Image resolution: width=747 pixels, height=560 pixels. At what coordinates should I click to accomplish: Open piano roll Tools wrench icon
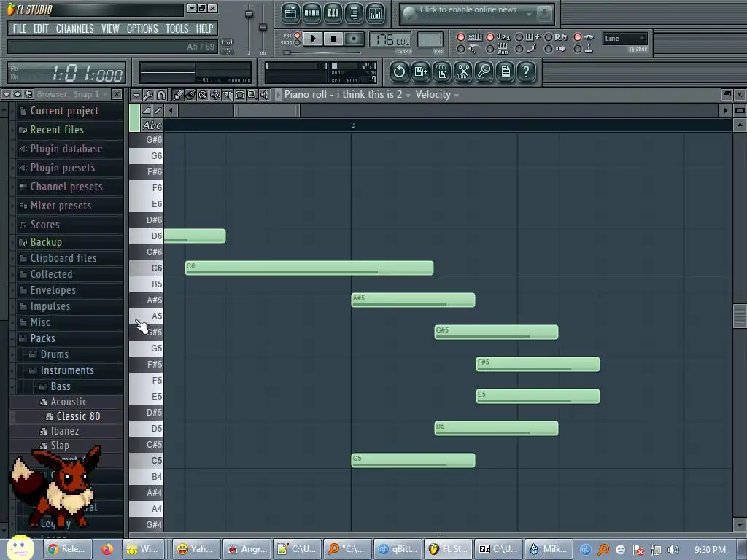click(148, 95)
